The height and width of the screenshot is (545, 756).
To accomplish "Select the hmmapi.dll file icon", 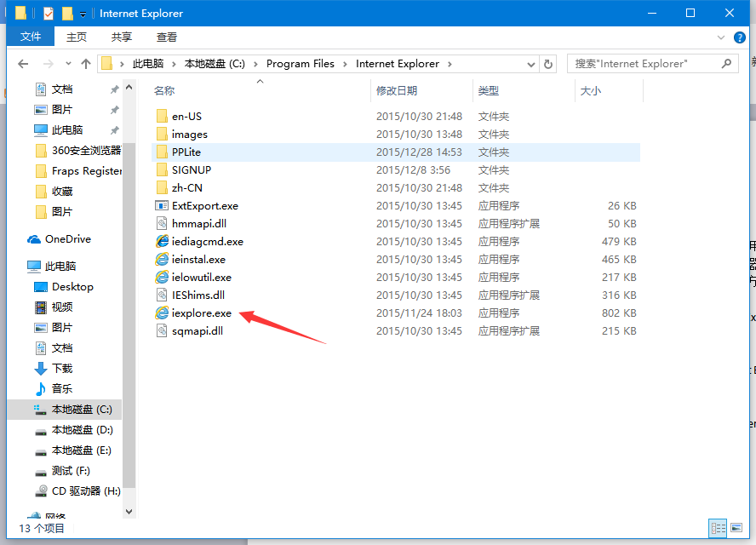I will point(162,223).
